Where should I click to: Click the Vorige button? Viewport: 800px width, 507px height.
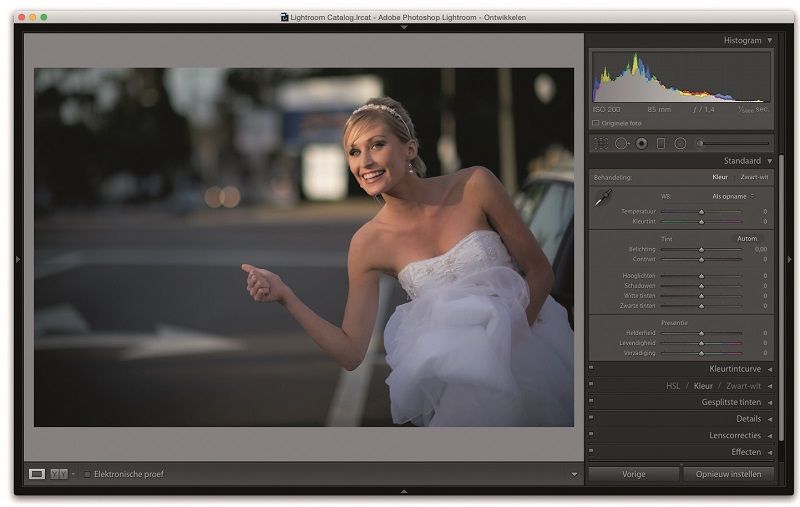point(633,474)
